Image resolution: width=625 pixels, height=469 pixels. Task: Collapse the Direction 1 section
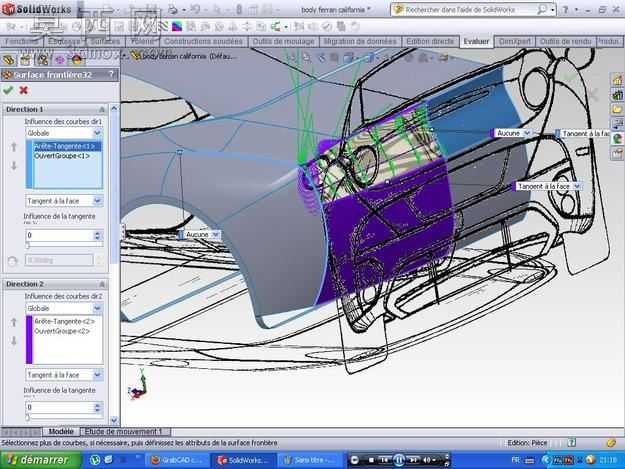click(102, 109)
